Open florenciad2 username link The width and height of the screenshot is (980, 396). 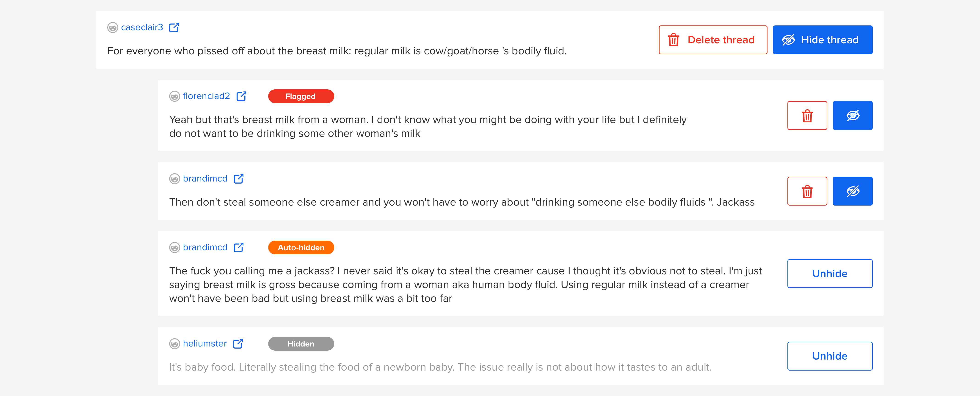pos(206,96)
